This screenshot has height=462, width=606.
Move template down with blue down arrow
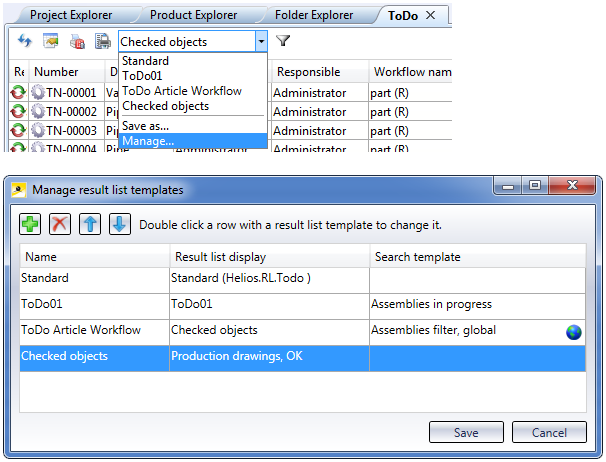point(119,224)
